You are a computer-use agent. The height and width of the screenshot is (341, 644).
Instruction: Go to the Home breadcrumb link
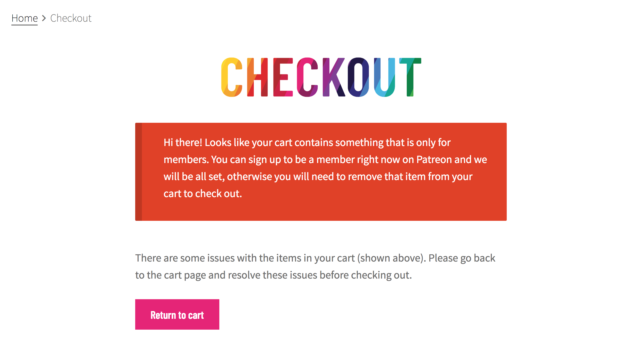[25, 18]
